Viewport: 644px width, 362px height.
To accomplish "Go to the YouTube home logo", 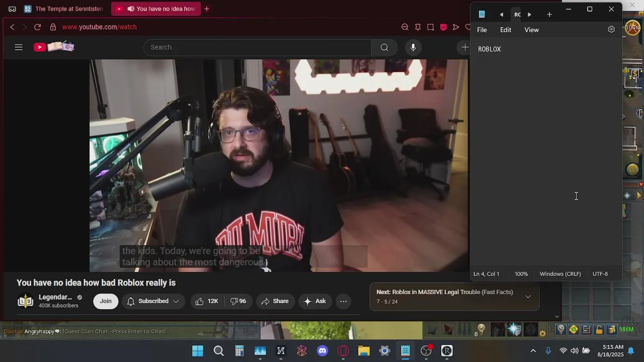I will 54,47.
